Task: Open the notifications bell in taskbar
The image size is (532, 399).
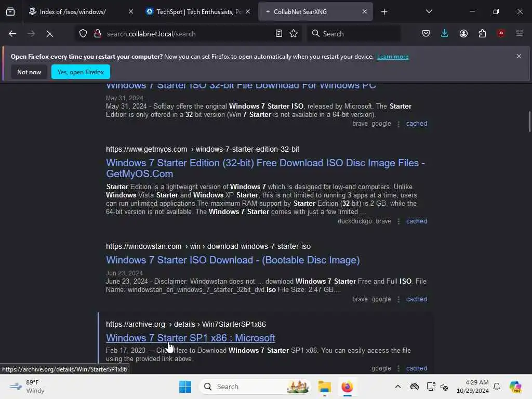Action: click(497, 387)
